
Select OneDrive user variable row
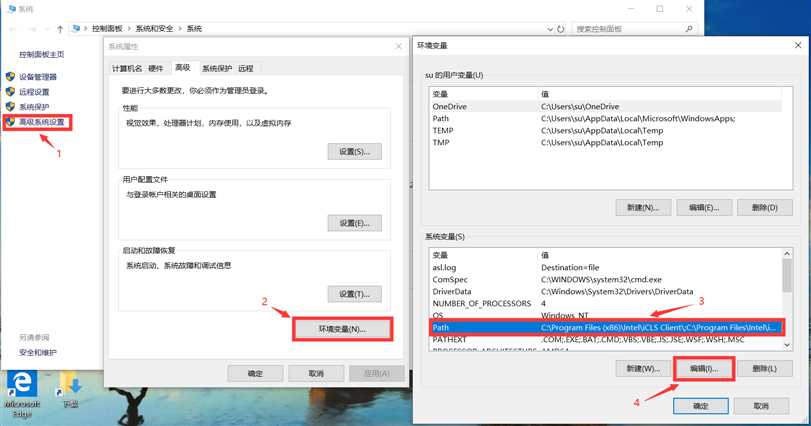tap(606, 106)
